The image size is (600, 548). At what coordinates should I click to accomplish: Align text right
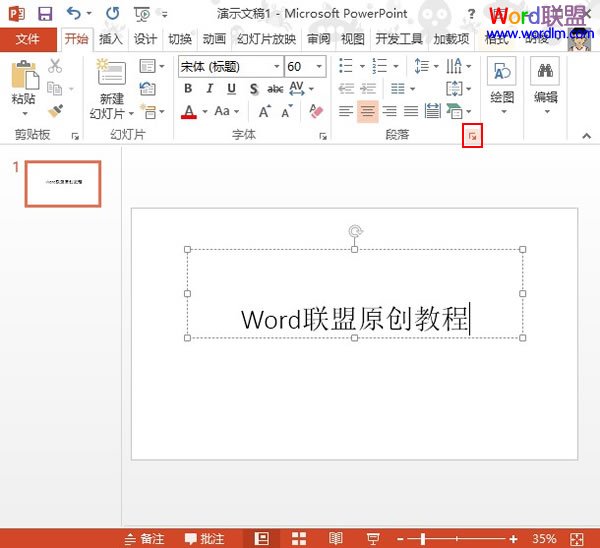point(390,111)
